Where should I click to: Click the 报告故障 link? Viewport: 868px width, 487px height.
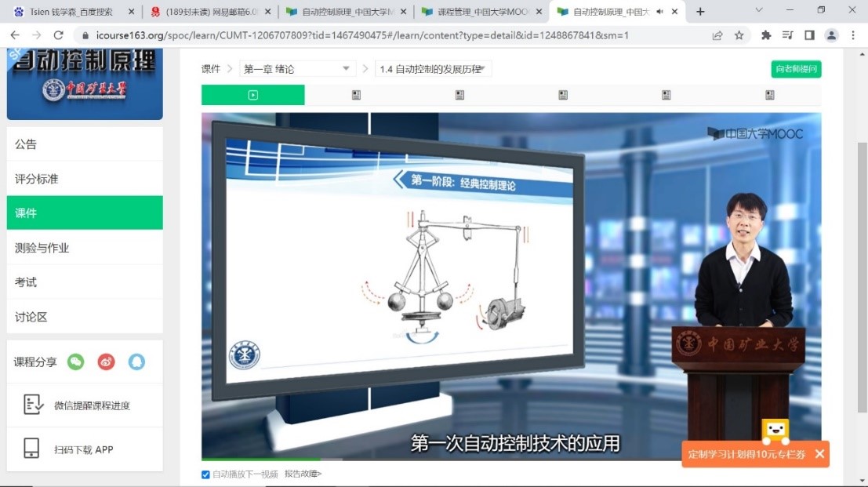coord(303,474)
